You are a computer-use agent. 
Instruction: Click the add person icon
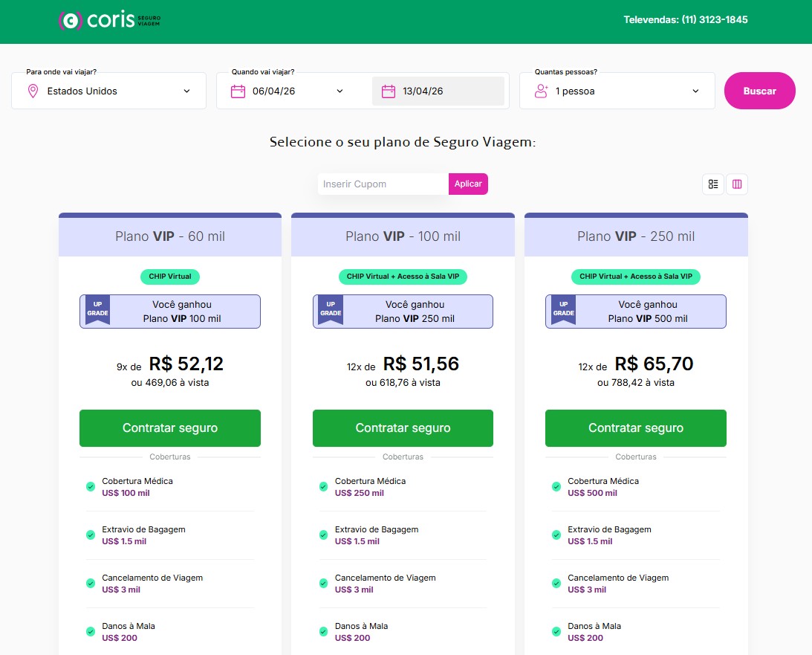coord(541,91)
